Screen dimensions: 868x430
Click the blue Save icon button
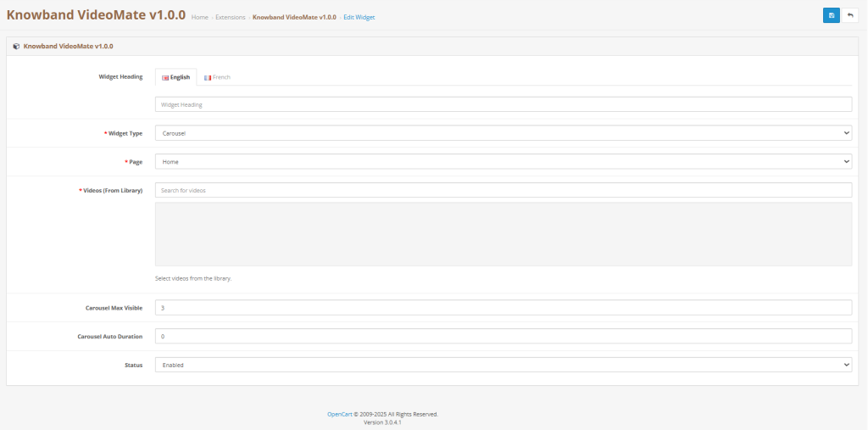pyautogui.click(x=831, y=15)
